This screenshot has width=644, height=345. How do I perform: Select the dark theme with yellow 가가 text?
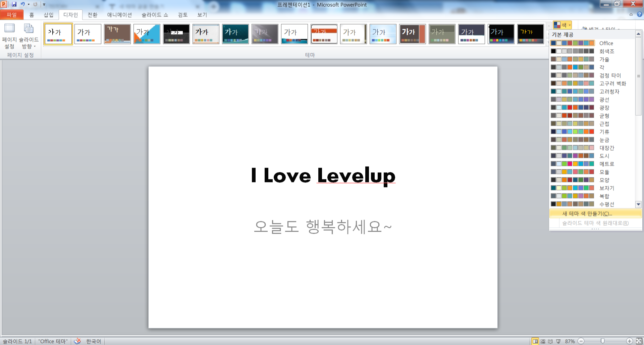click(x=530, y=34)
